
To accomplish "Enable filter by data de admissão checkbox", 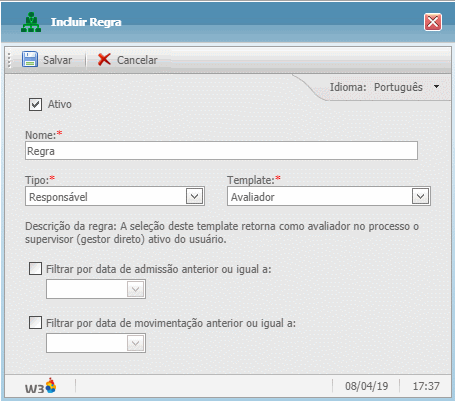I will click(35, 268).
